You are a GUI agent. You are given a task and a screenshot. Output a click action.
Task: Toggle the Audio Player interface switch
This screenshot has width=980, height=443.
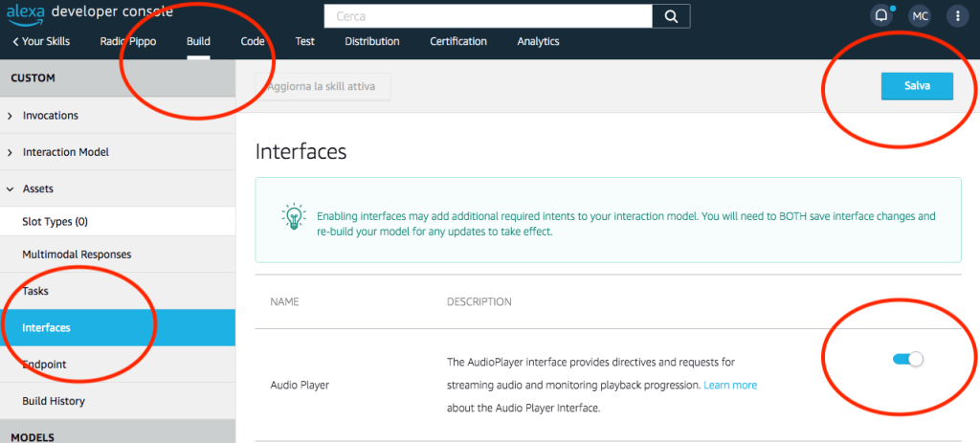click(907, 359)
